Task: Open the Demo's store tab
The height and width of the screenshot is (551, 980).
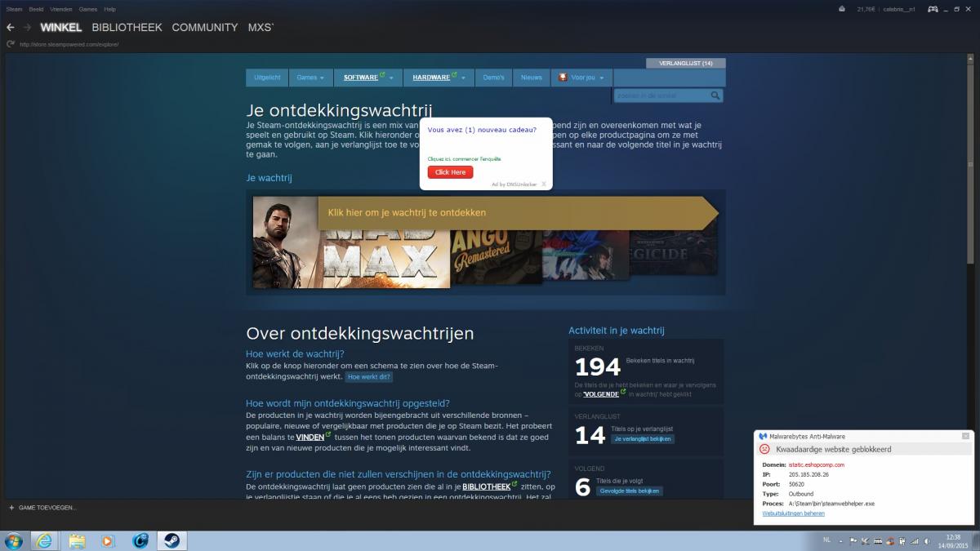Action: click(x=494, y=78)
